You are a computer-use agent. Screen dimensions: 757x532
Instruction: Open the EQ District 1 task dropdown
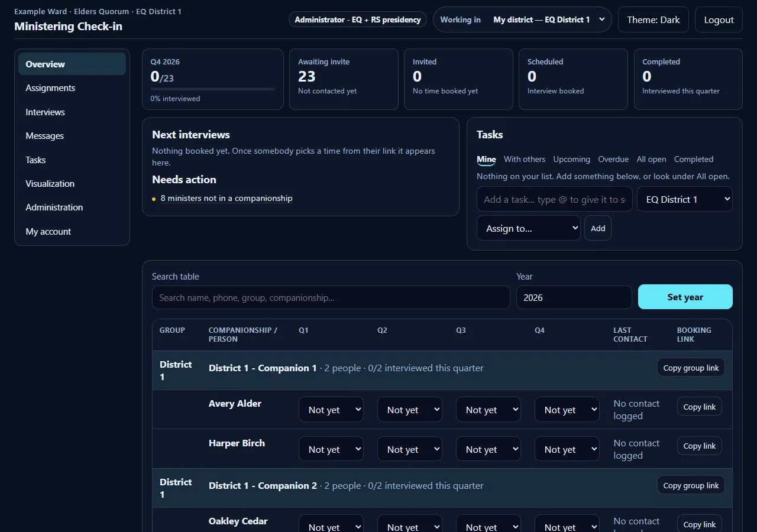685,199
